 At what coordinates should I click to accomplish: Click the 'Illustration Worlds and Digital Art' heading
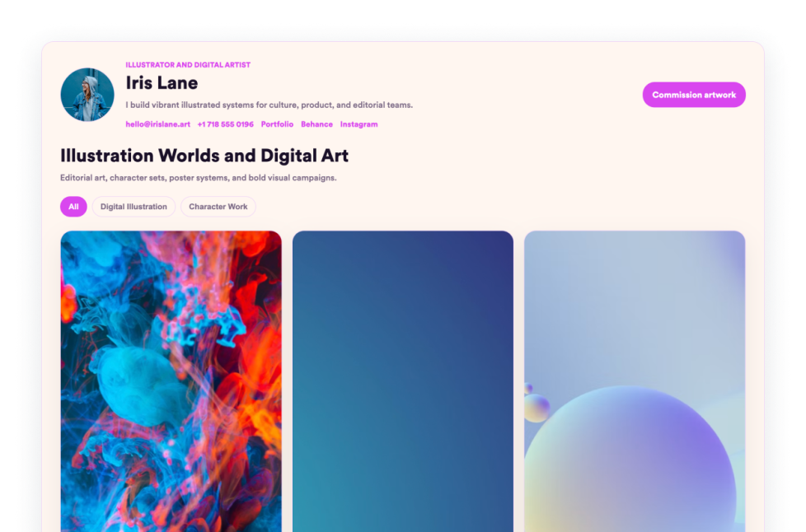point(204,156)
